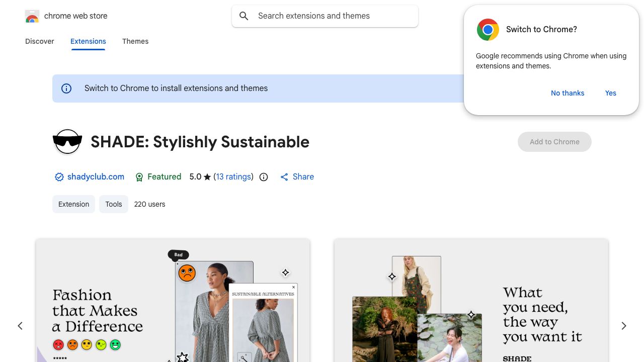Click the Switch to Chrome? popup title

pyautogui.click(x=541, y=30)
